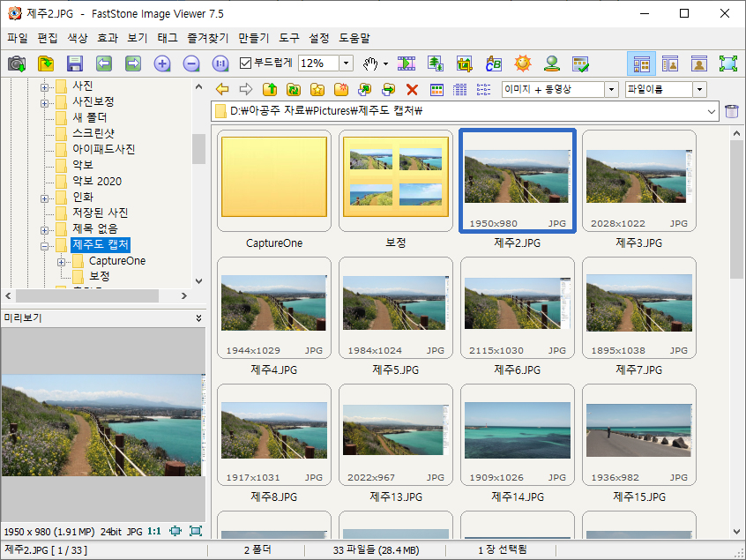This screenshot has height=560, width=746.
Task: Navigate back with yellow left arrow
Action: point(222,89)
